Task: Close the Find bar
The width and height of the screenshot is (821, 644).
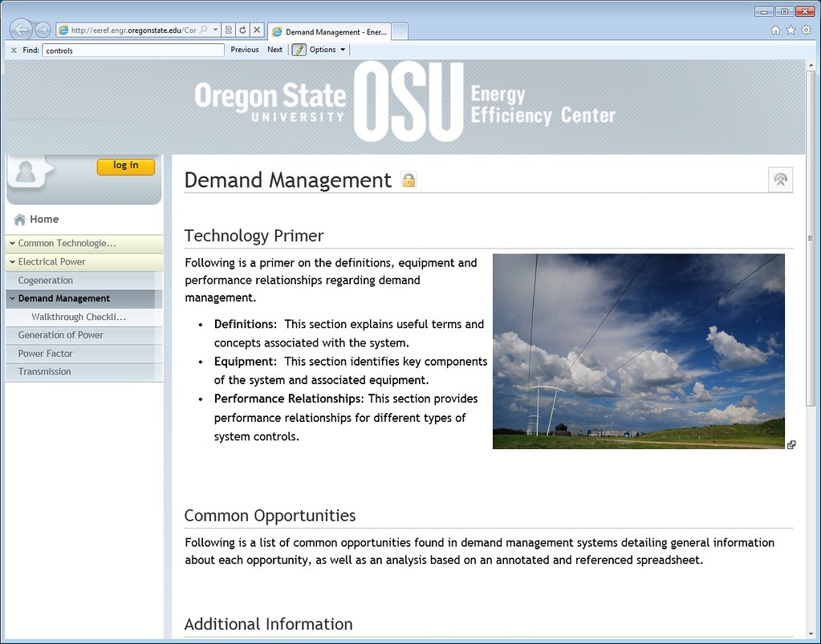Action: (x=14, y=51)
